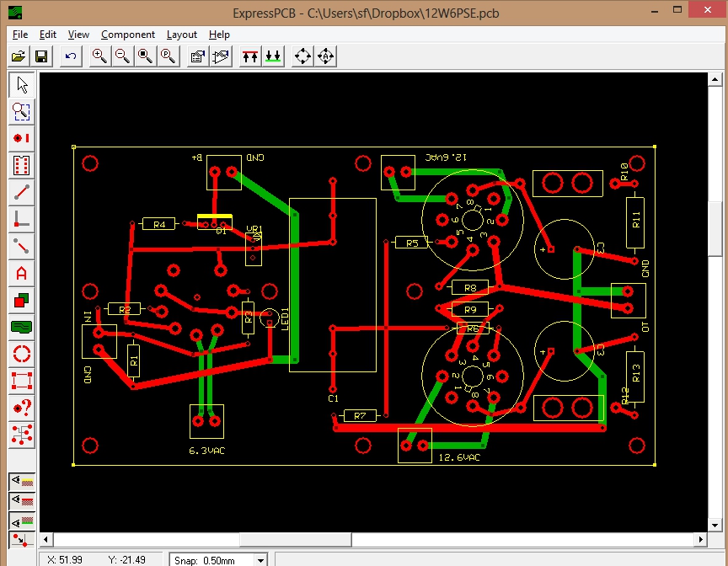Toggle top copper layer visibility (red eye)

22,500
